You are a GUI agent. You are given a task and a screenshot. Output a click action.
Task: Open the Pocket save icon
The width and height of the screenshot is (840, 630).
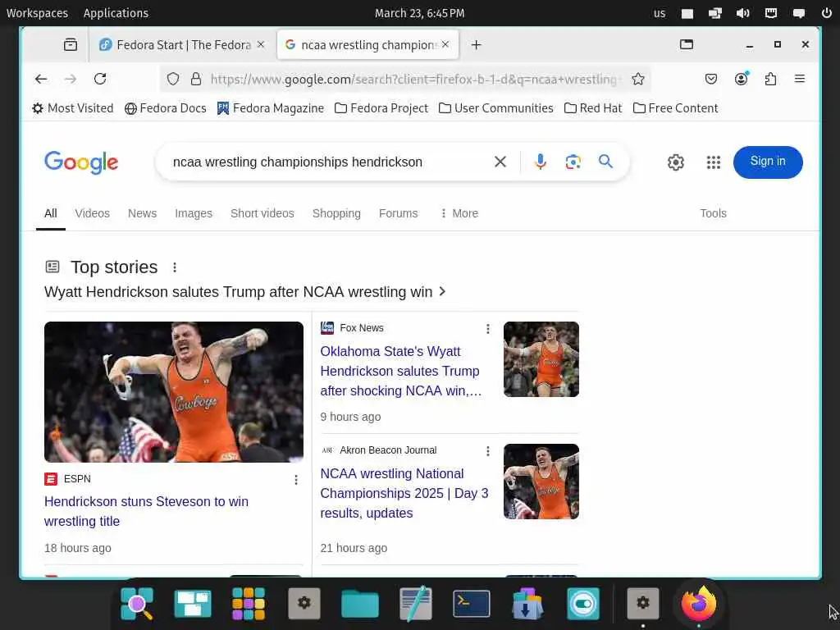click(x=711, y=80)
